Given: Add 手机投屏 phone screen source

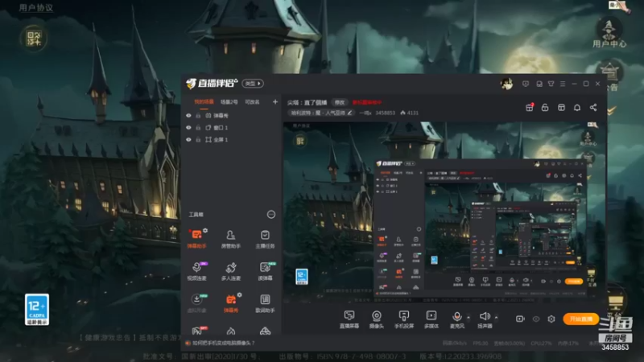Looking at the screenshot, I should coord(404,319).
